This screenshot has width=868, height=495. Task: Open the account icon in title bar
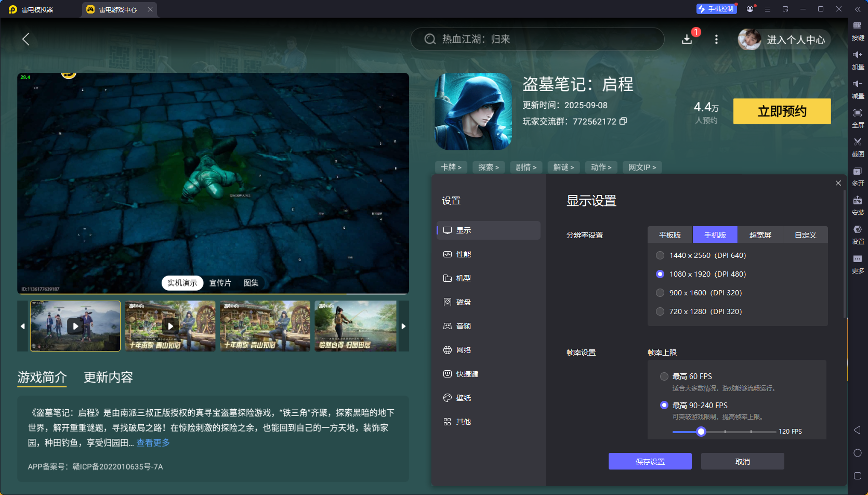pyautogui.click(x=750, y=9)
